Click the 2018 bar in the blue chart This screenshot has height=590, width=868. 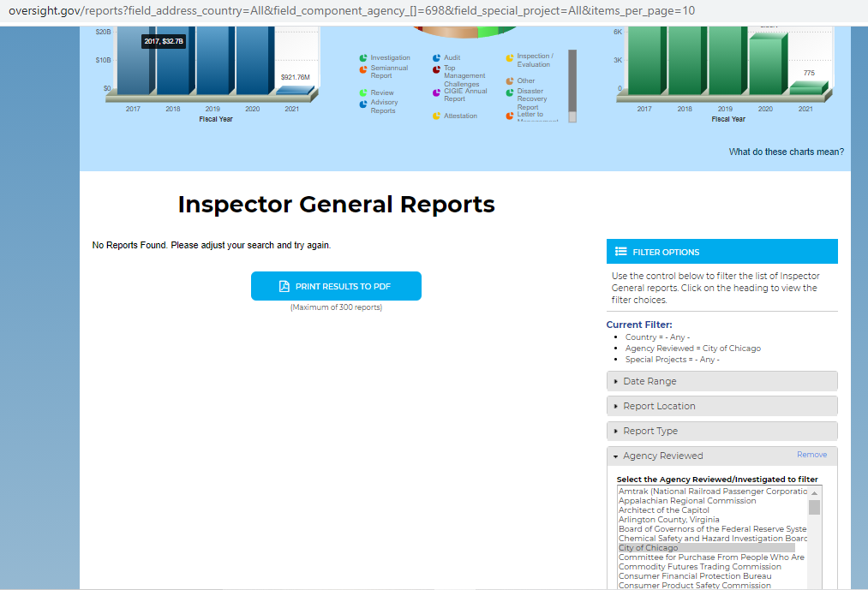click(176, 60)
